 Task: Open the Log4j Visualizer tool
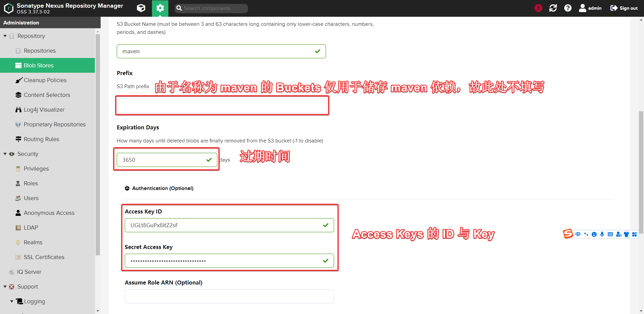coord(44,110)
